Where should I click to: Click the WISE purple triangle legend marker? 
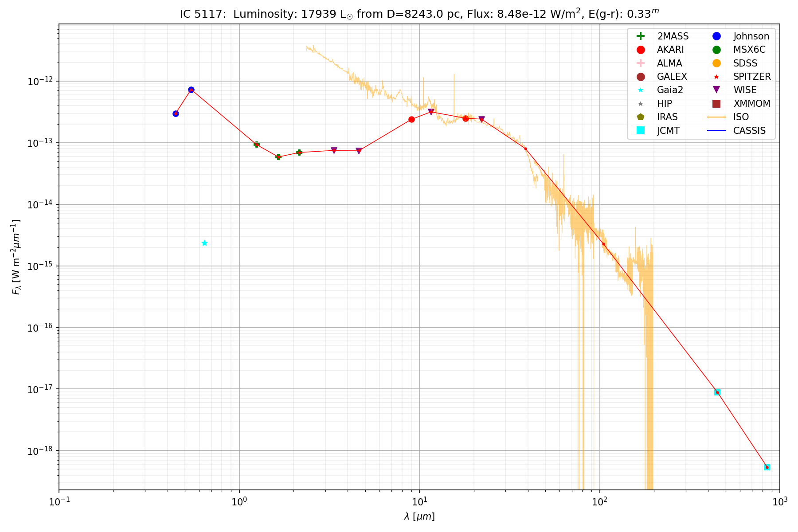pyautogui.click(x=716, y=90)
